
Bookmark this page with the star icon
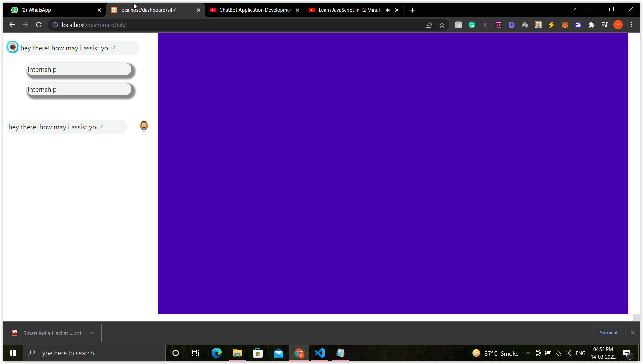(x=442, y=25)
